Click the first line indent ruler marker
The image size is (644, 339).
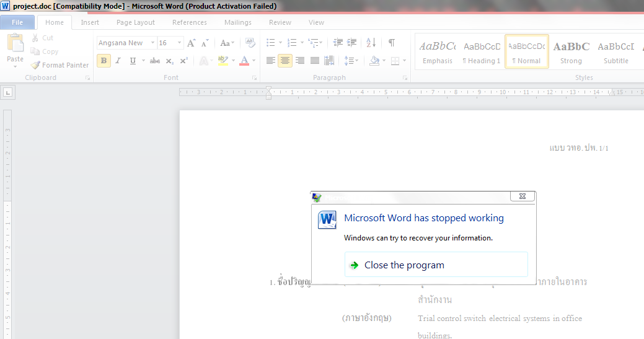[268, 89]
